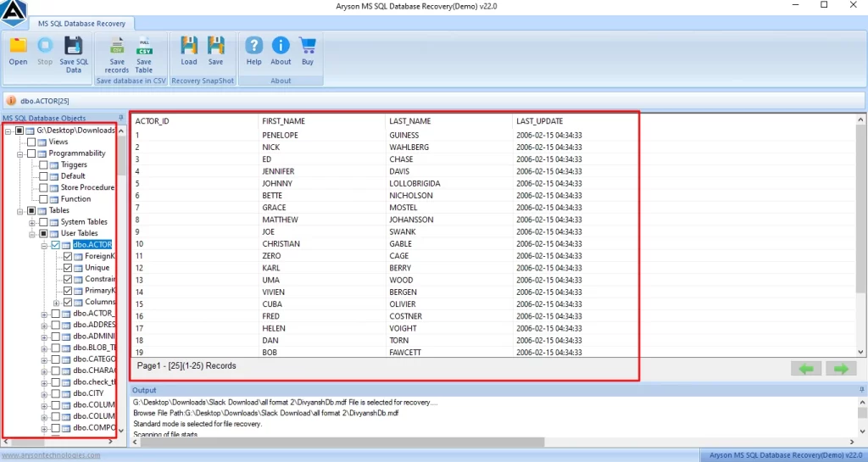Click the Triggers node icon

pyautogui.click(x=53, y=165)
